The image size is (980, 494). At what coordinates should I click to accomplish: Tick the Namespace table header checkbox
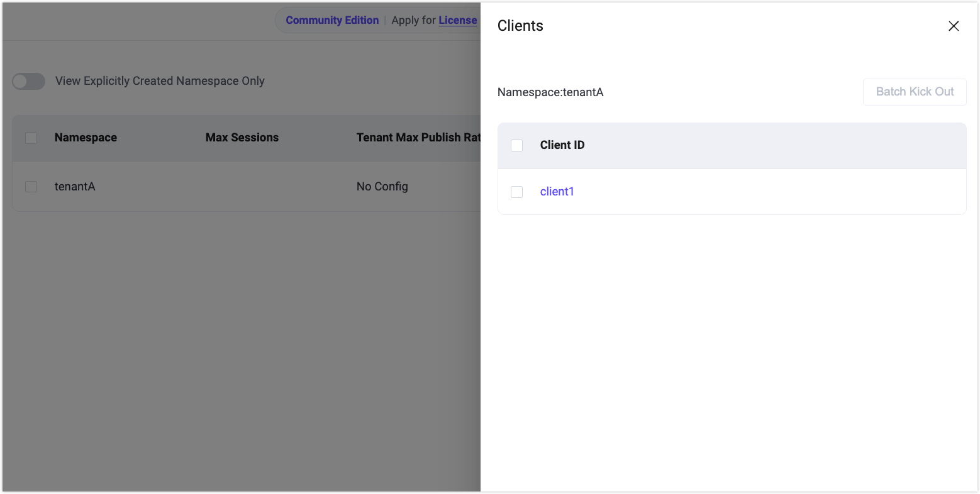[31, 138]
